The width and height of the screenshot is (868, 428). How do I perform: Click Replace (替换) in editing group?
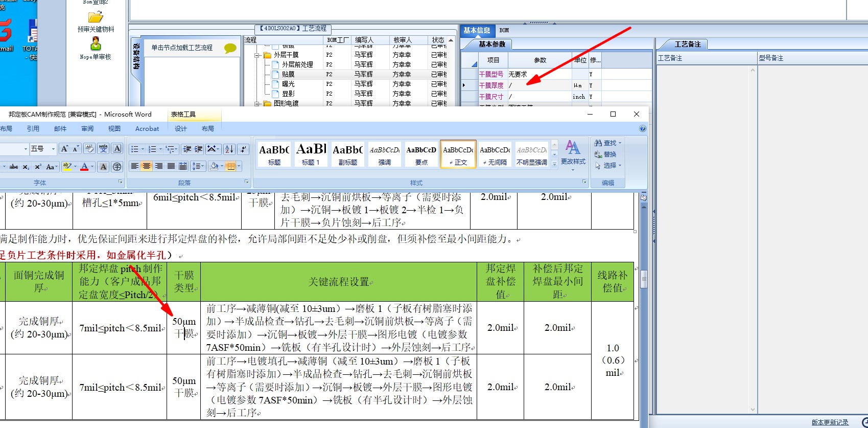605,154
